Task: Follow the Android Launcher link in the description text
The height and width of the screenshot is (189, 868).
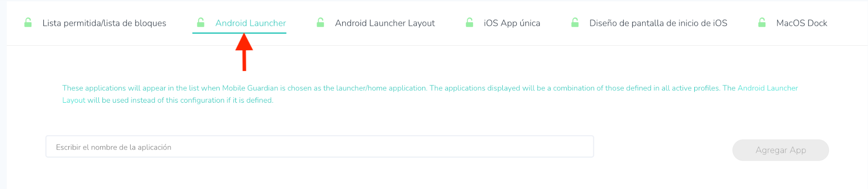Action: 768,88
